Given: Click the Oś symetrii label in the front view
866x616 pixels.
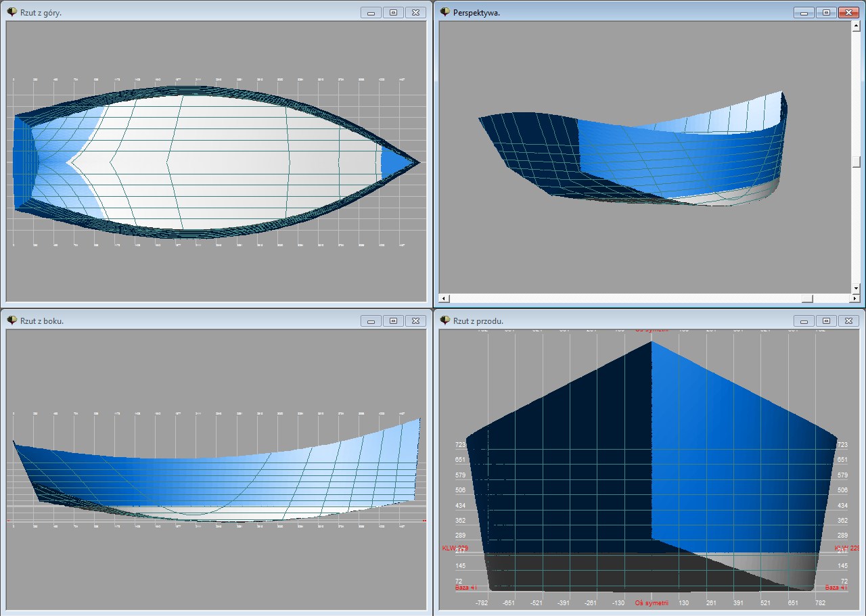Looking at the screenshot, I should click(x=652, y=602).
